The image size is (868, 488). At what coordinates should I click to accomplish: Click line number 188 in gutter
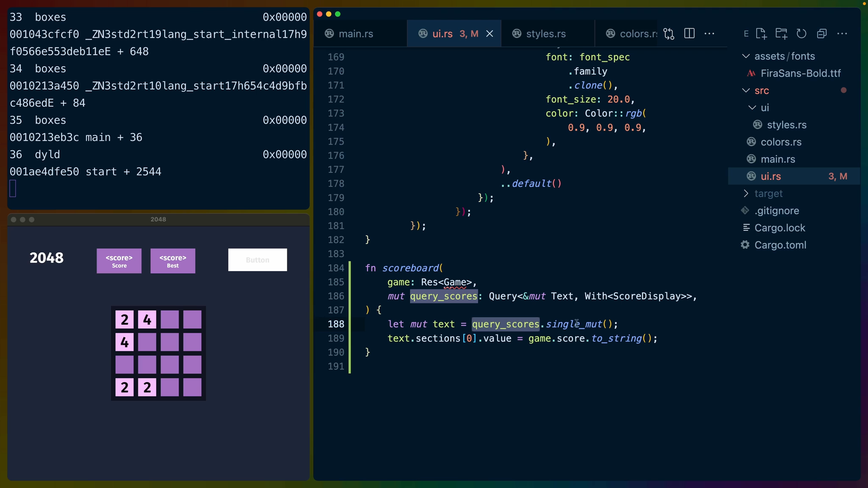[336, 324]
